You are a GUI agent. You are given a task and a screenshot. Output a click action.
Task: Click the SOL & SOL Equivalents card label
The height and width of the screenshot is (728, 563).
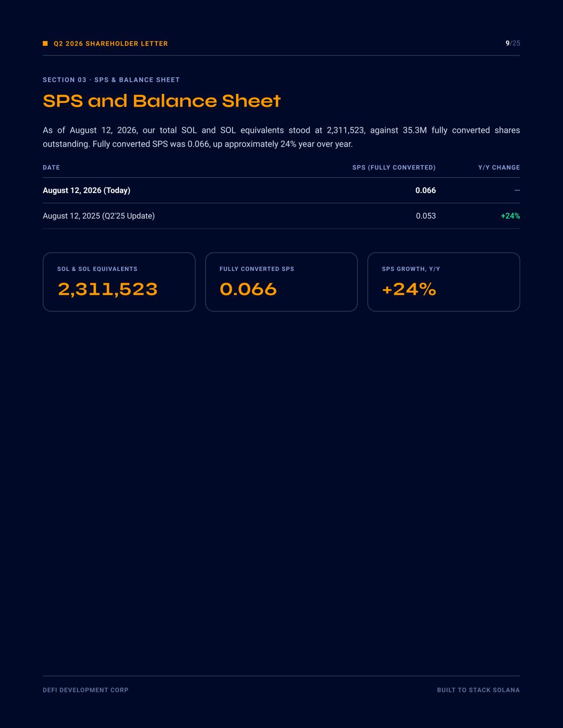[x=97, y=269]
